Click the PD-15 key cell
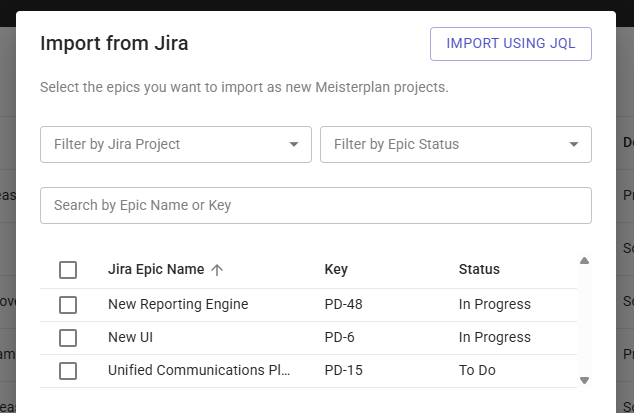This screenshot has height=413, width=634. [343, 370]
